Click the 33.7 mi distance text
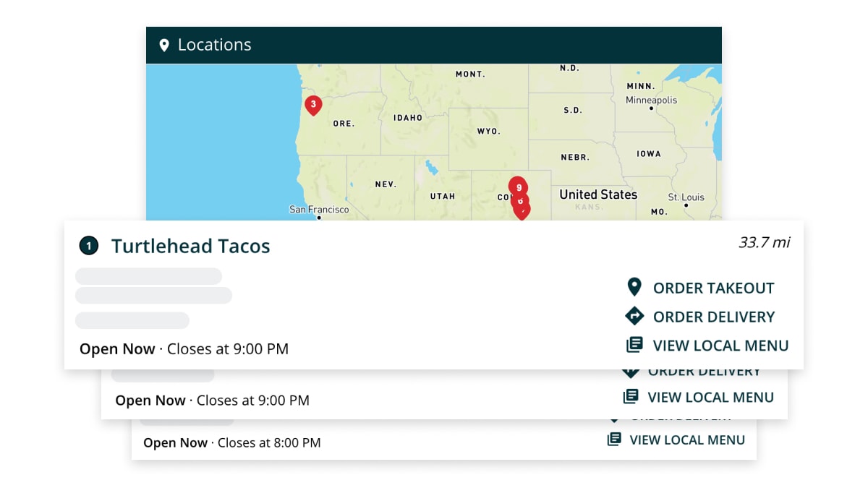Screen dimensions: 868x488 pos(764,242)
